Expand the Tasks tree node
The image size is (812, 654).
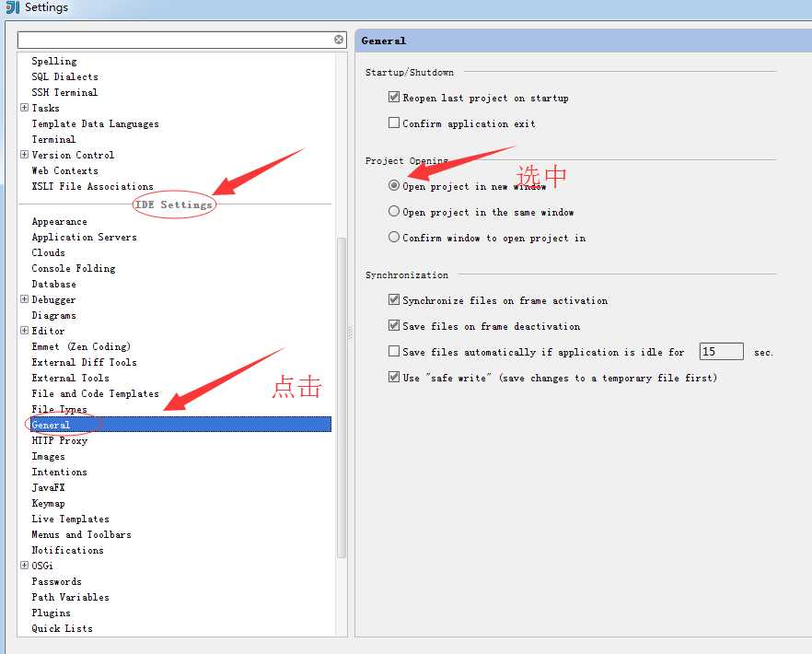tap(24, 107)
